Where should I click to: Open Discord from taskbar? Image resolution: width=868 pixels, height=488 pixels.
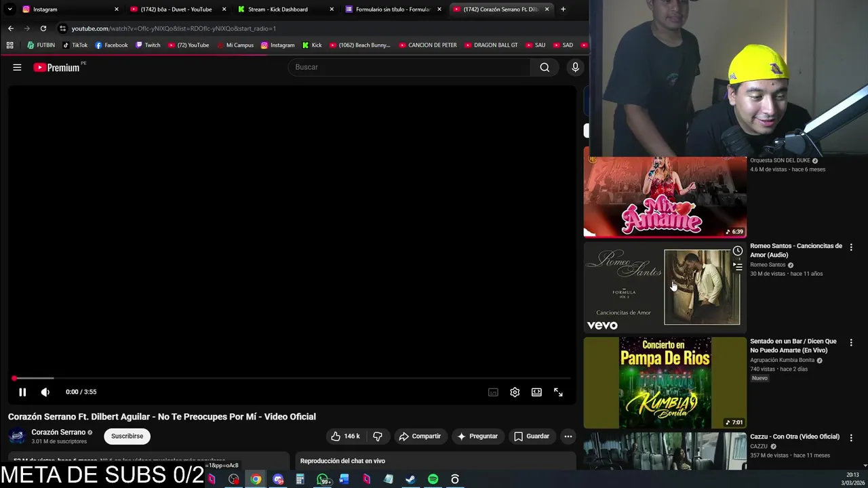[x=278, y=479]
